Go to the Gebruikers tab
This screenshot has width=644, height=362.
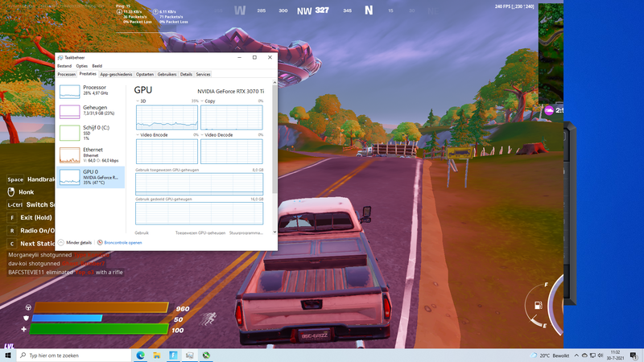(167, 74)
